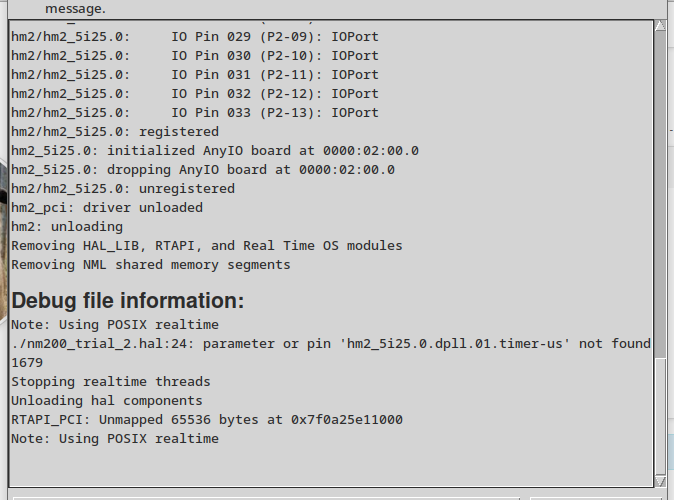Image resolution: width=674 pixels, height=500 pixels.
Task: Click the vertical scrollbar thumb
Action: pyautogui.click(x=660, y=416)
